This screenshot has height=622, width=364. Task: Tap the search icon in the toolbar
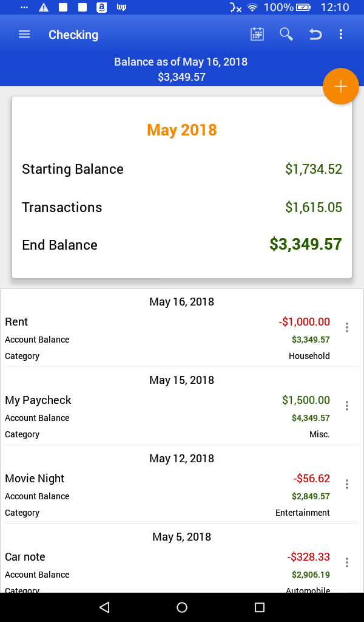[286, 35]
